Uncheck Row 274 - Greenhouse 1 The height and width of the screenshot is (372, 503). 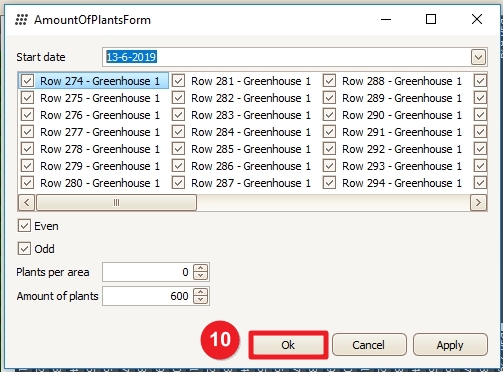click(27, 81)
